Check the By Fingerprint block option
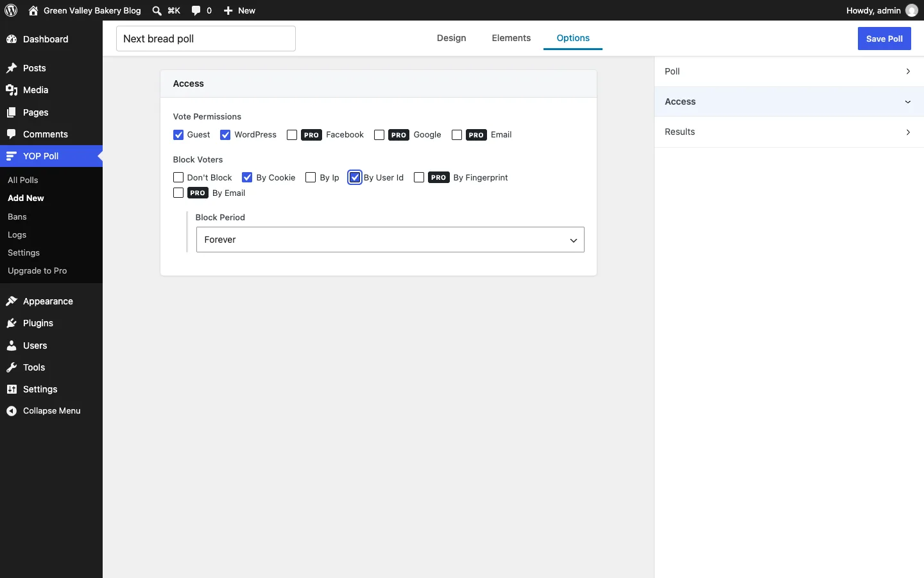 (x=419, y=177)
